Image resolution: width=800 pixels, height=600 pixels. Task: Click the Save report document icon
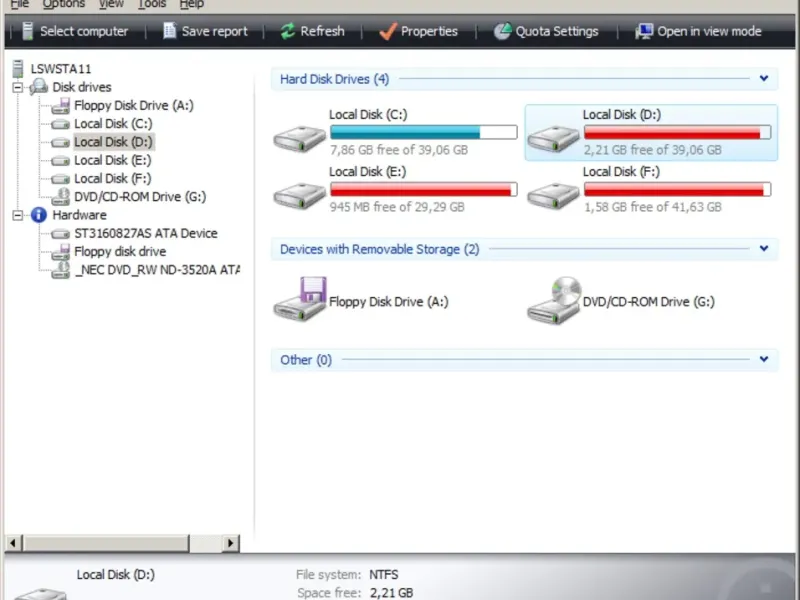coord(169,31)
